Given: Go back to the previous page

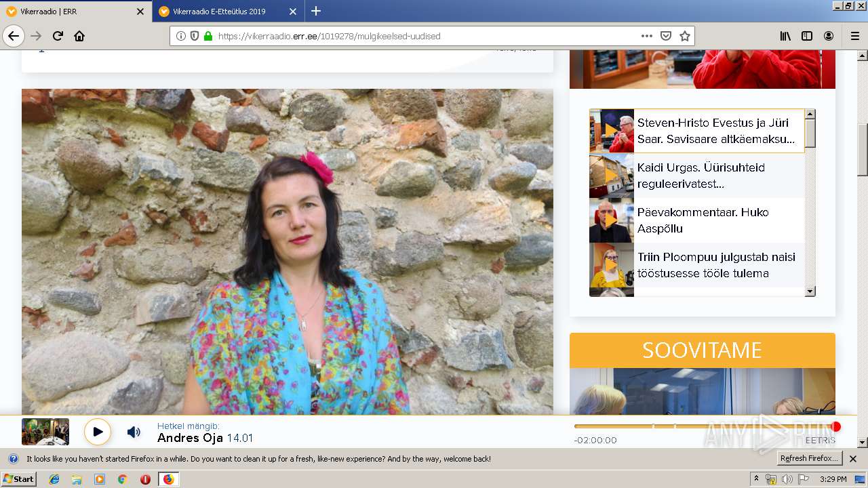Looking at the screenshot, I should [x=14, y=36].
